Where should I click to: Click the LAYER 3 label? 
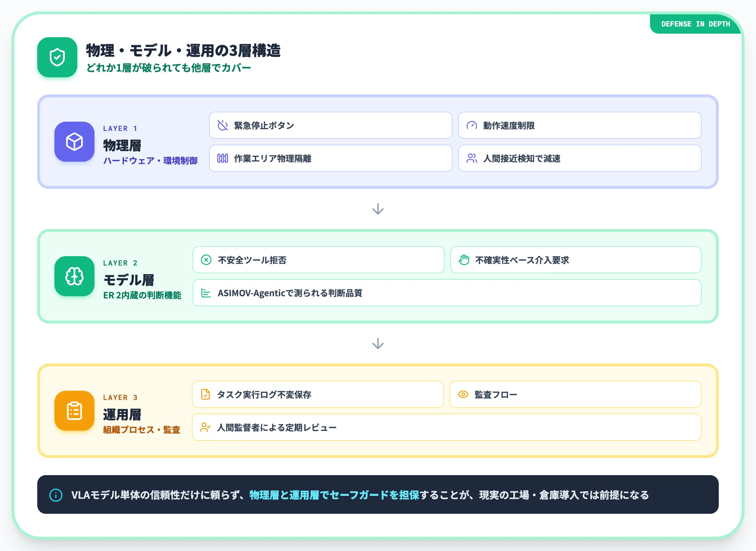pos(120,398)
